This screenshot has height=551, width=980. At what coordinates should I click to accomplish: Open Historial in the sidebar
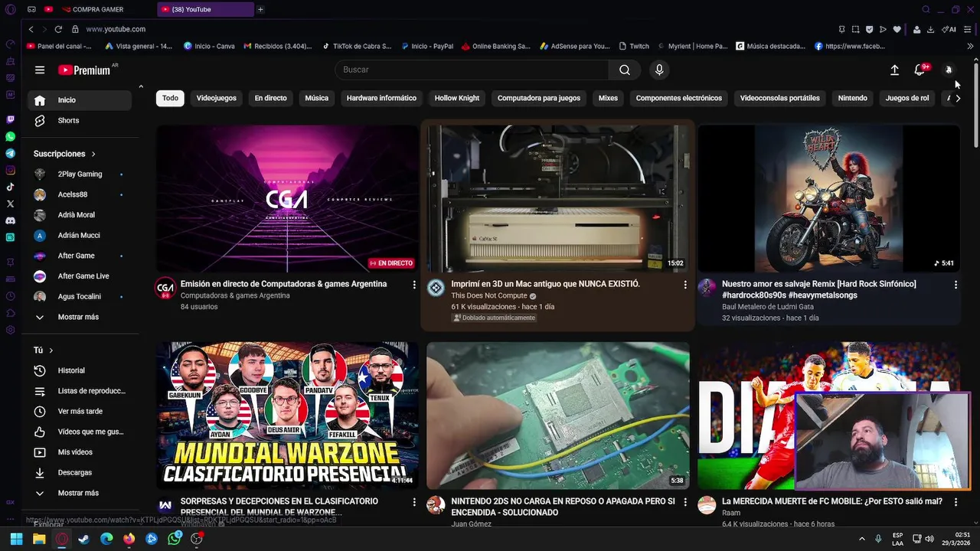click(80, 370)
